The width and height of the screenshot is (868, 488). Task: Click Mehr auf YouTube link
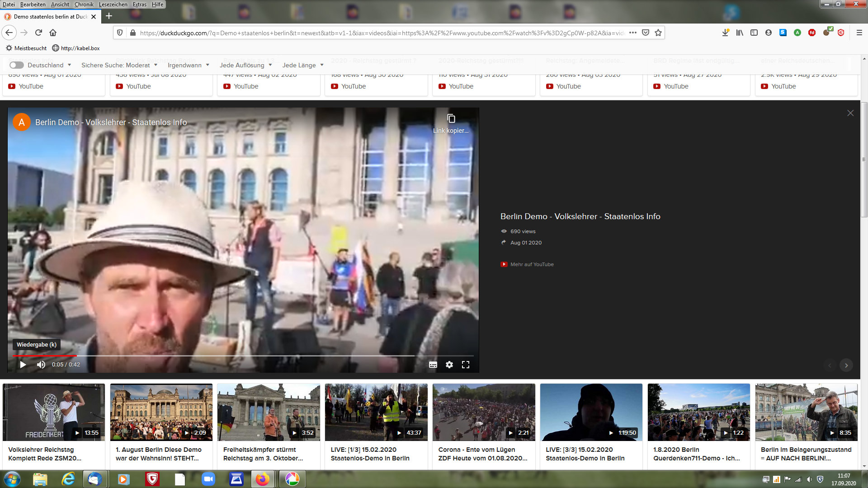pyautogui.click(x=532, y=264)
